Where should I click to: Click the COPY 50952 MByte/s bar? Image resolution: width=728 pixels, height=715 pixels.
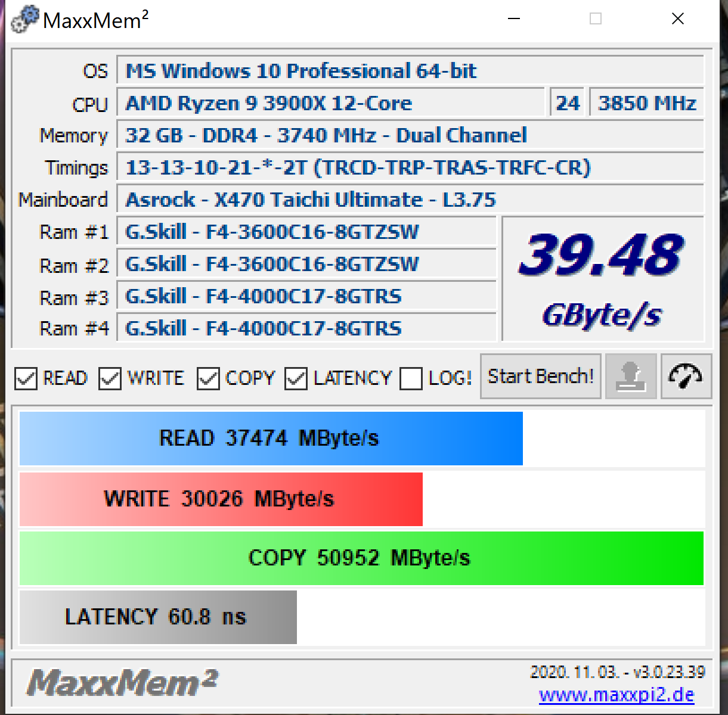coord(361,558)
